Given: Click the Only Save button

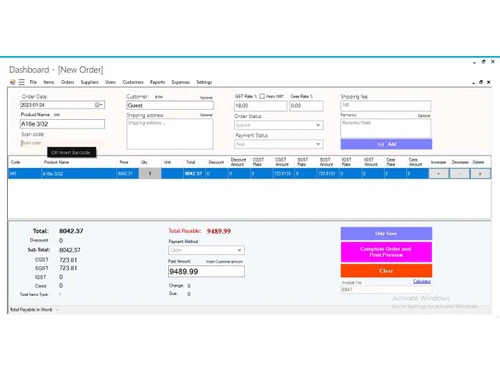Looking at the screenshot, I should 386,234.
